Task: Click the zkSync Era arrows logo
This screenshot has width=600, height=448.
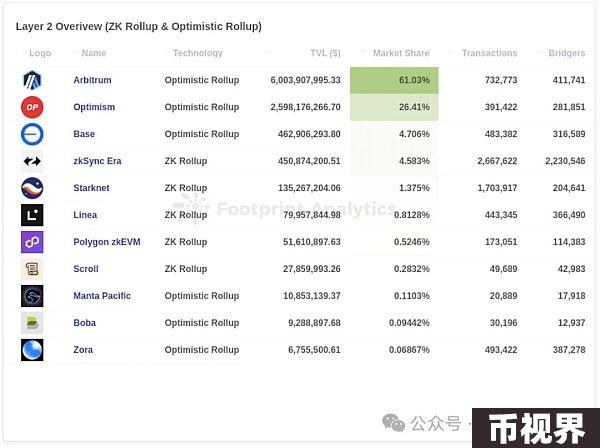Action: pyautogui.click(x=32, y=161)
